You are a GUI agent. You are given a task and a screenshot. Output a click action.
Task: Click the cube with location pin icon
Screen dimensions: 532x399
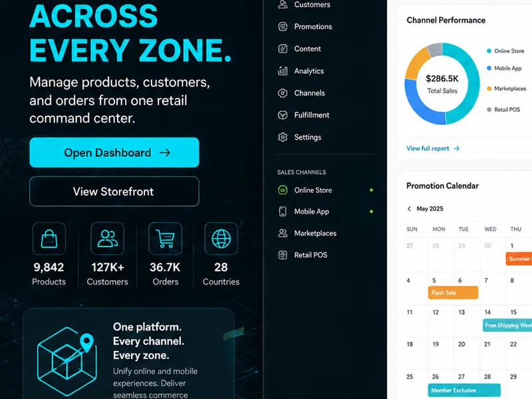pyautogui.click(x=66, y=360)
